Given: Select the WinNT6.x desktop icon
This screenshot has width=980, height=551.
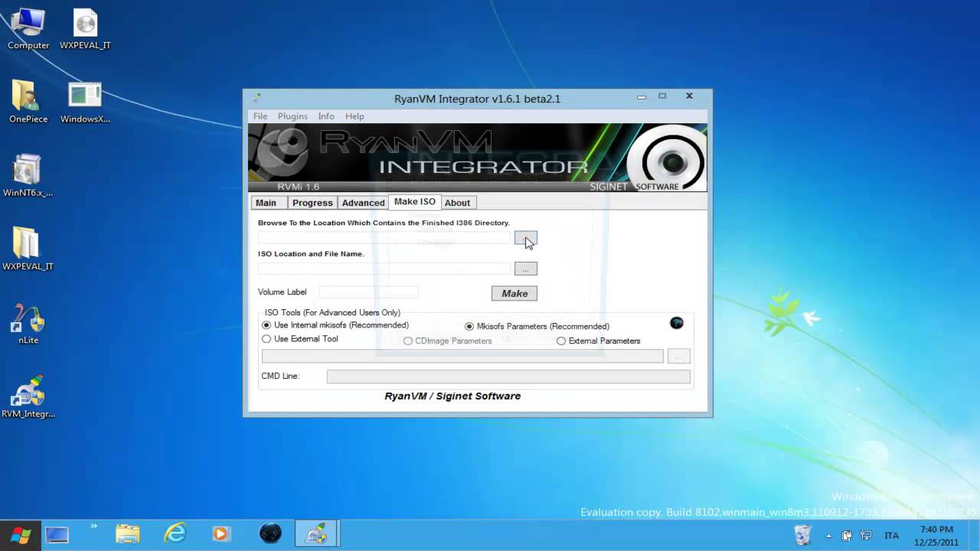Looking at the screenshot, I should pos(28,176).
